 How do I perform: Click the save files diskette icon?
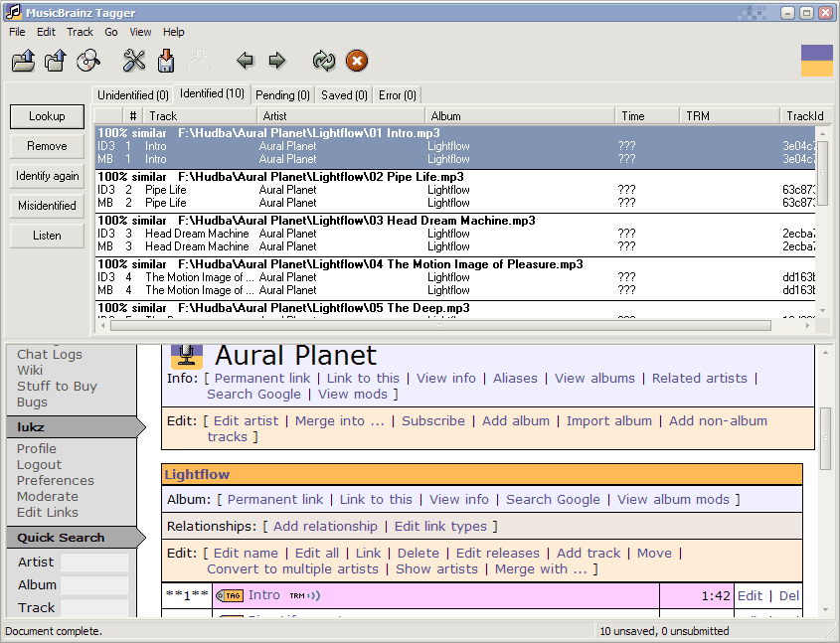(166, 61)
